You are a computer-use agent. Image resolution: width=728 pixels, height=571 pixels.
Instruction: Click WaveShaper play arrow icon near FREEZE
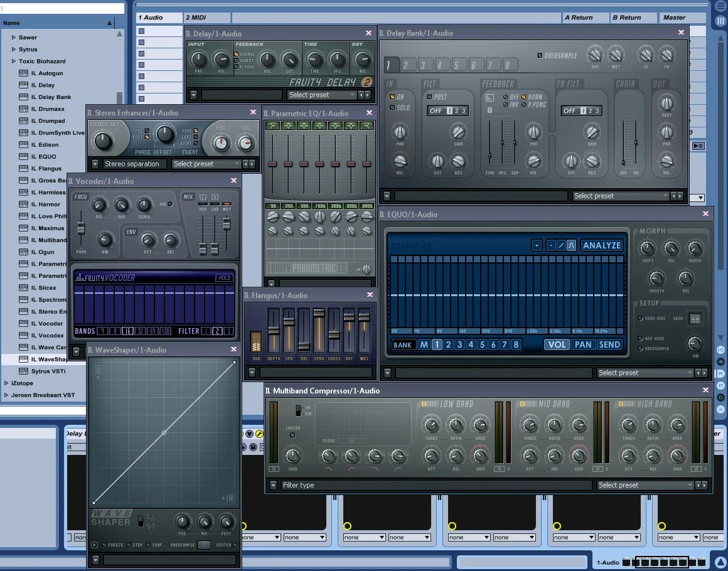(x=94, y=545)
